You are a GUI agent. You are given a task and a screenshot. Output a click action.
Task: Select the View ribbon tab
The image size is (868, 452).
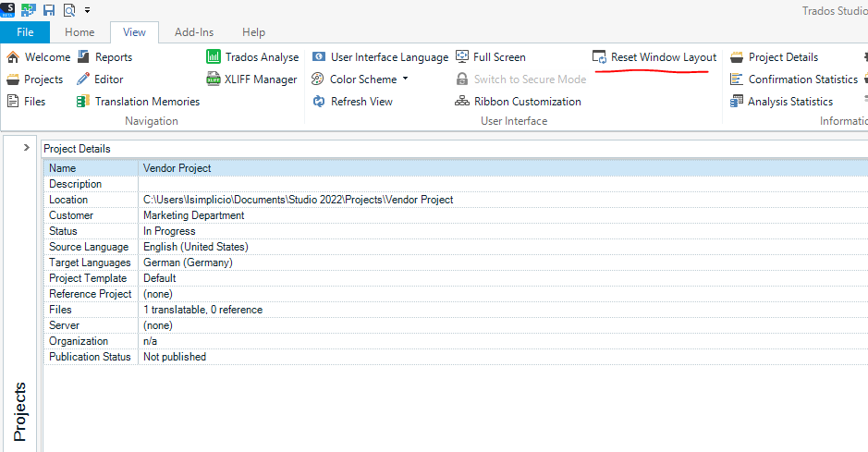pyautogui.click(x=135, y=32)
